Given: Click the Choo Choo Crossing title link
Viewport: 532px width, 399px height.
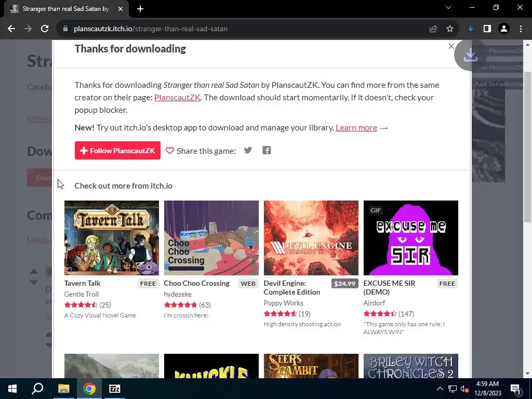Looking at the screenshot, I should [x=197, y=283].
